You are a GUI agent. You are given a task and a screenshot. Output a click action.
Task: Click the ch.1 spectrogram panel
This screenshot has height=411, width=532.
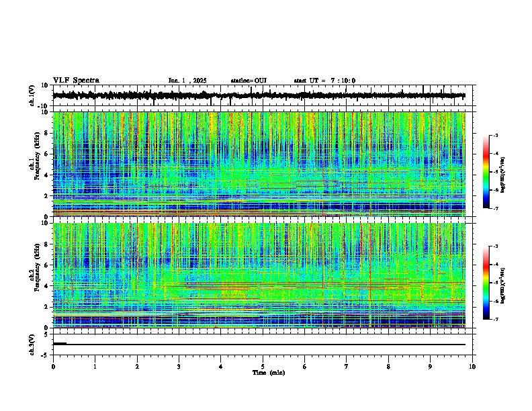coord(259,164)
